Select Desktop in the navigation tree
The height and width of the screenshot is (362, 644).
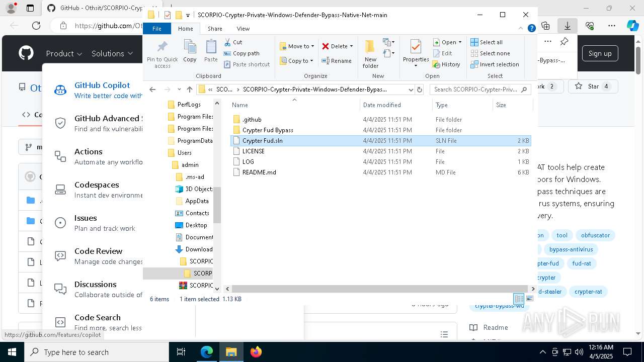(x=196, y=225)
